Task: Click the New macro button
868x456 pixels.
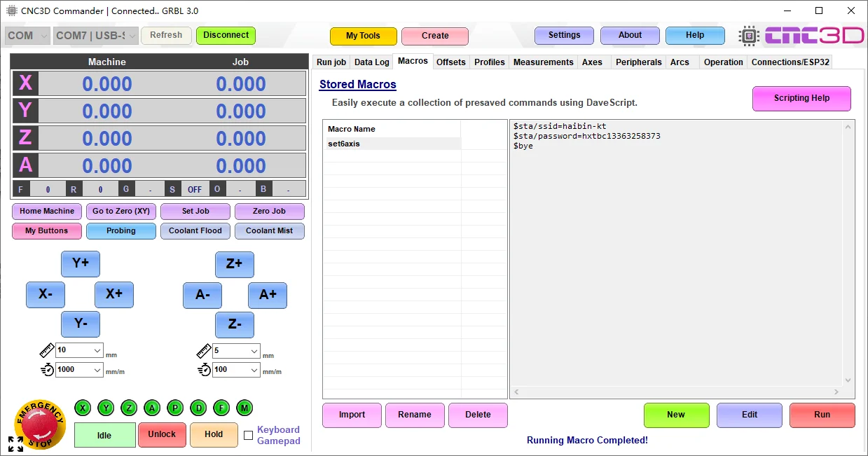Action: click(x=676, y=415)
